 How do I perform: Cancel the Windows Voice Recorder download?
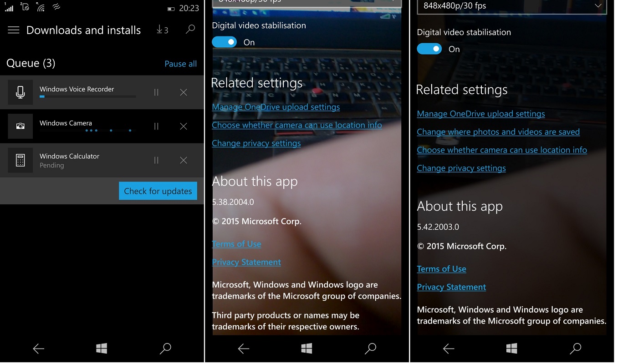[x=184, y=92]
